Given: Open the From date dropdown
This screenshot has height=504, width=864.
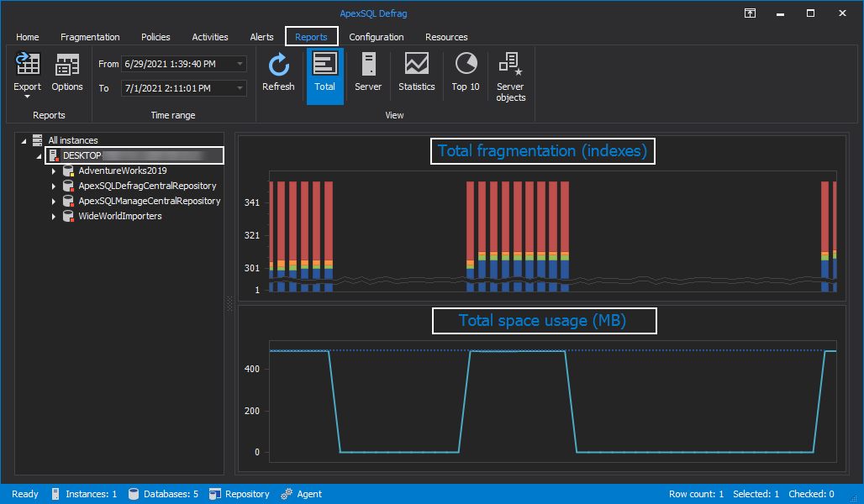Looking at the screenshot, I should click(x=240, y=64).
